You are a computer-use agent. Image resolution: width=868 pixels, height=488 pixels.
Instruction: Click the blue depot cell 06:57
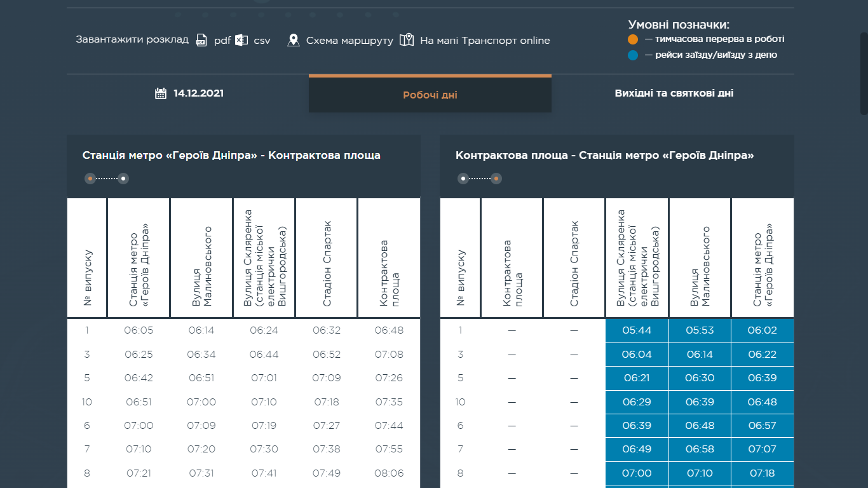[763, 426]
